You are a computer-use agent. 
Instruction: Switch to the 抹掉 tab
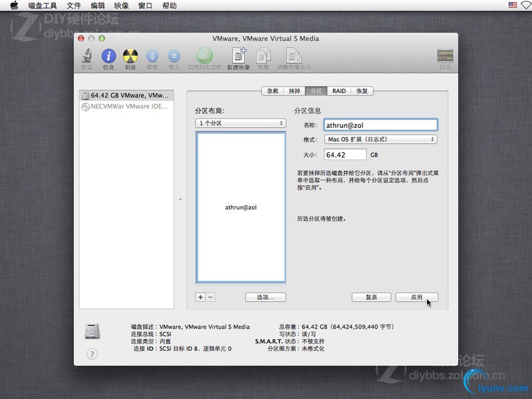(295, 91)
